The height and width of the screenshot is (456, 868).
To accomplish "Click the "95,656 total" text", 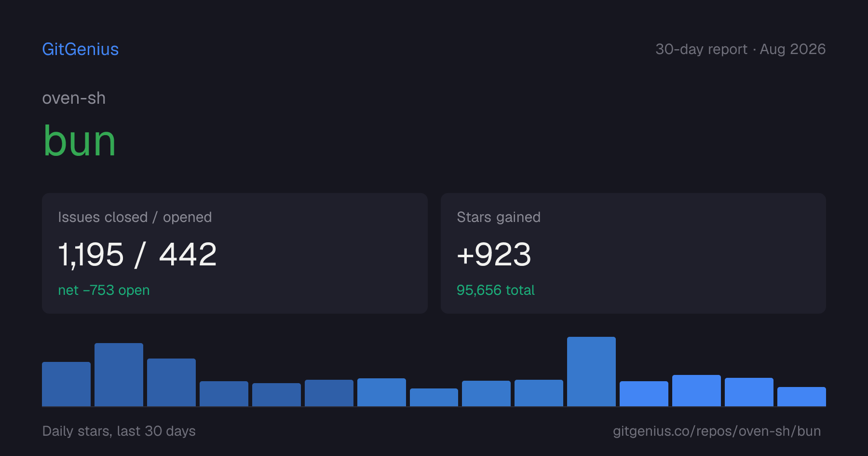I will pos(496,290).
